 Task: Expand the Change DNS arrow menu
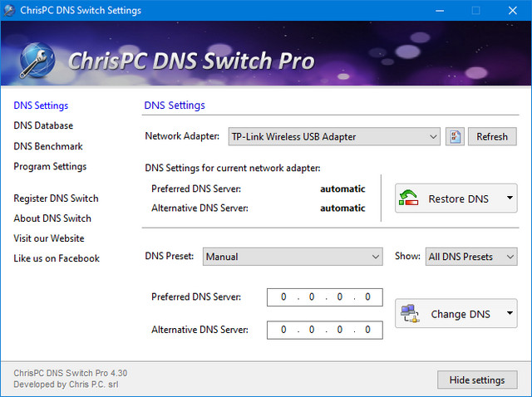(509, 314)
